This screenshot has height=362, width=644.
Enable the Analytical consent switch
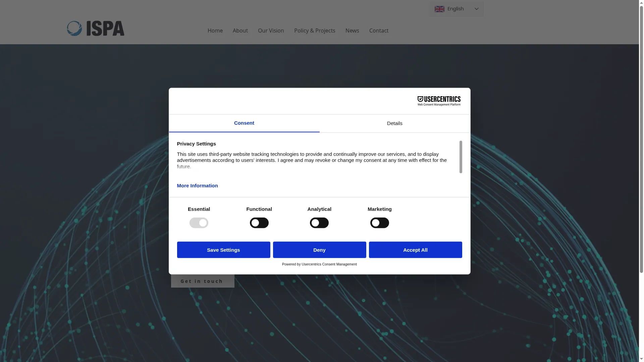(319, 223)
